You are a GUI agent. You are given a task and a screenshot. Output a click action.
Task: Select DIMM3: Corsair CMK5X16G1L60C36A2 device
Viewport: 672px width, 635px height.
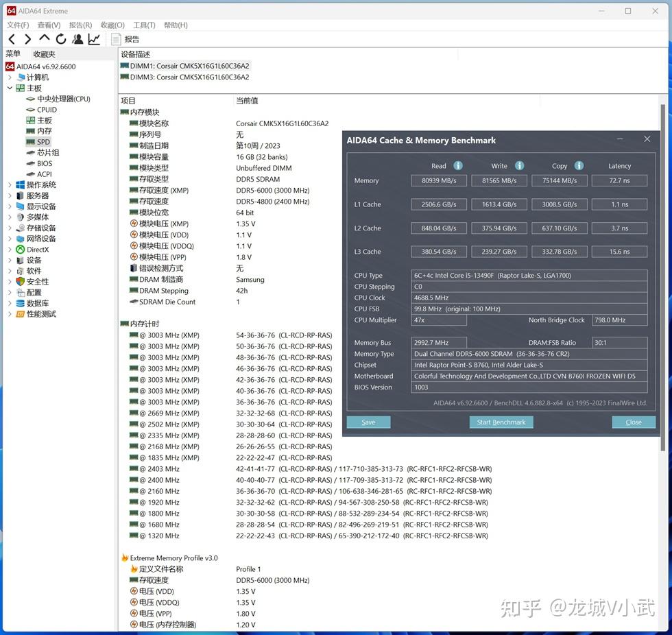185,77
